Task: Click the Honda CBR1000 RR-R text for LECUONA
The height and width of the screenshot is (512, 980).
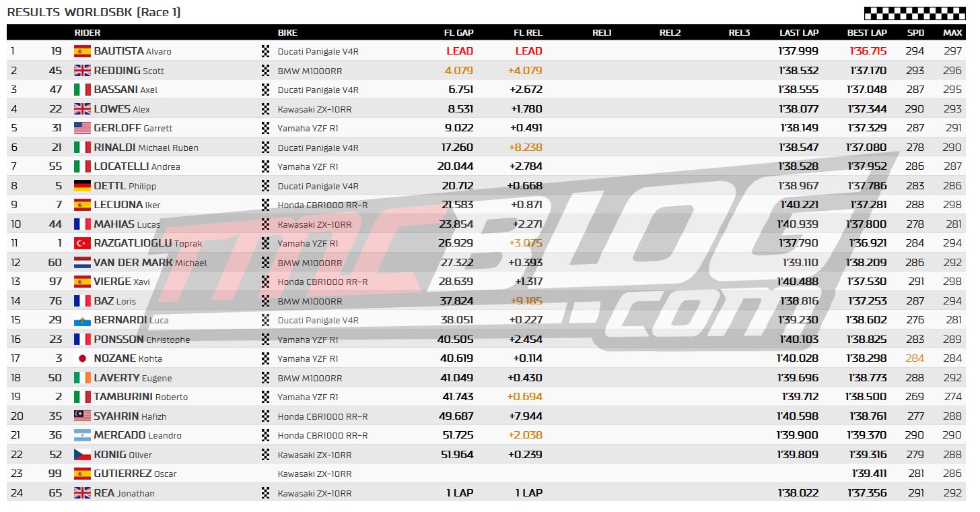Action: coord(322,205)
